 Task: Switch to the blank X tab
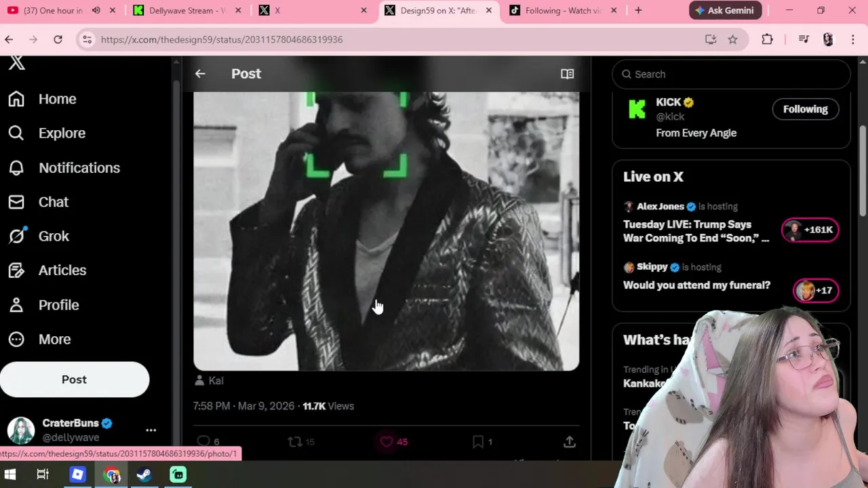[x=311, y=10]
